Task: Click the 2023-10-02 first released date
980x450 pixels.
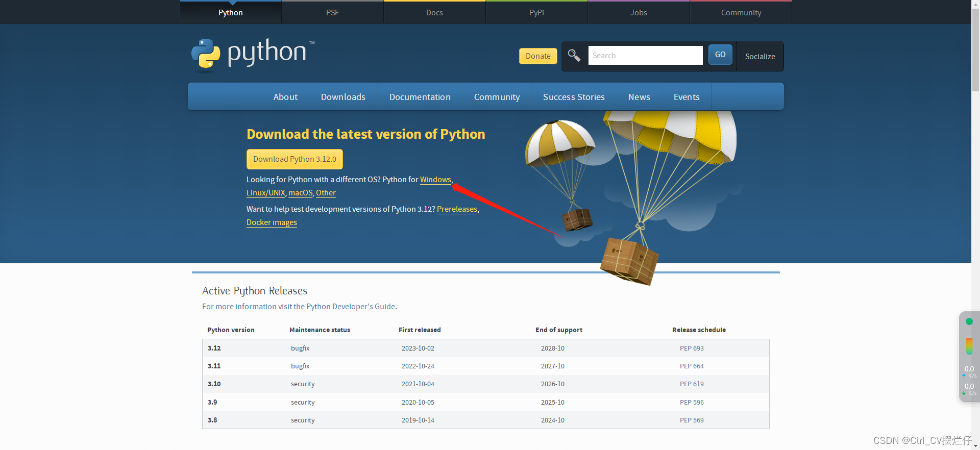Action: click(x=418, y=348)
